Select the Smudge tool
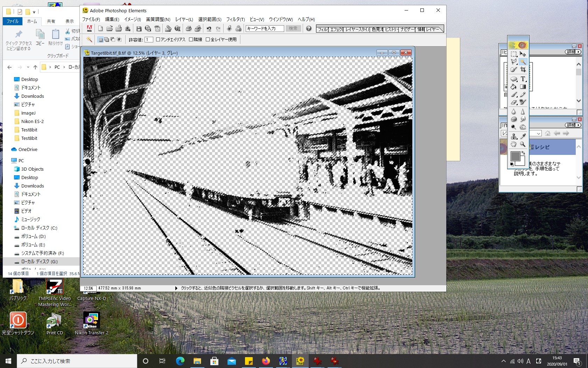 coord(523,119)
